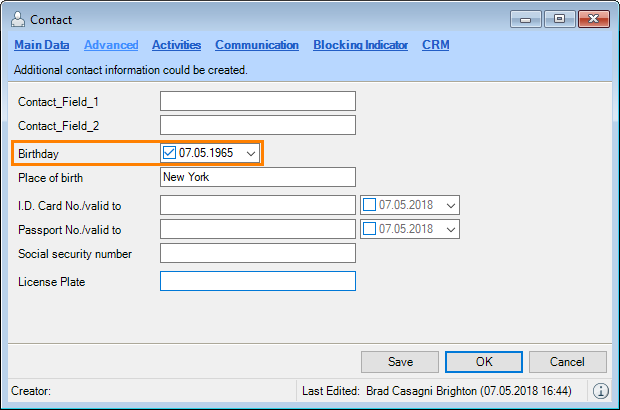Enable the Passport valid-to date checkbox

pos(370,229)
